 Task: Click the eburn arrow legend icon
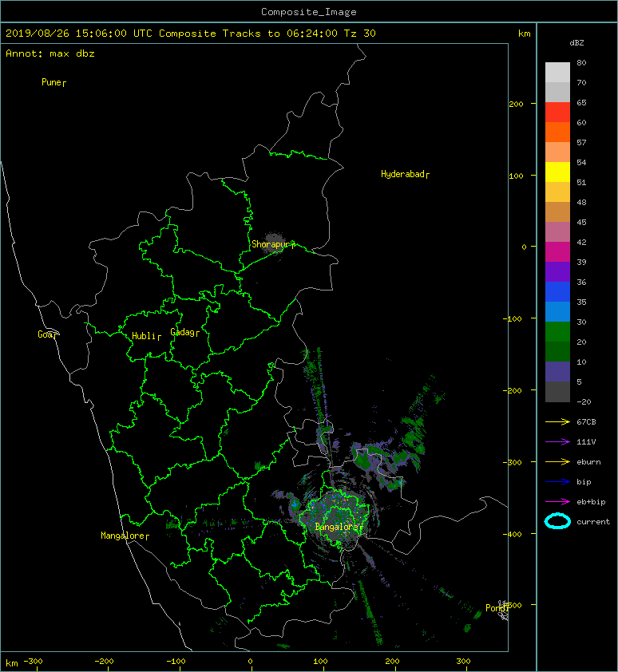[x=557, y=462]
